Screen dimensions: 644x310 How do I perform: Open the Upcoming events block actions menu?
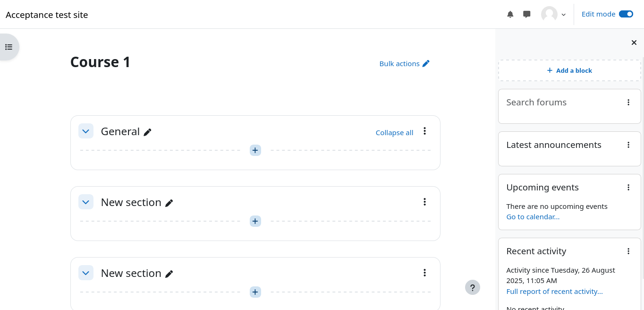tap(628, 188)
